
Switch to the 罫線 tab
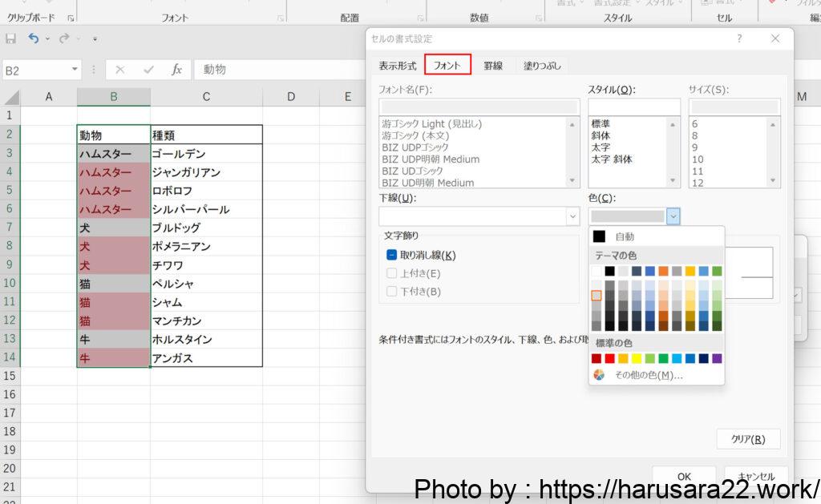coord(493,66)
